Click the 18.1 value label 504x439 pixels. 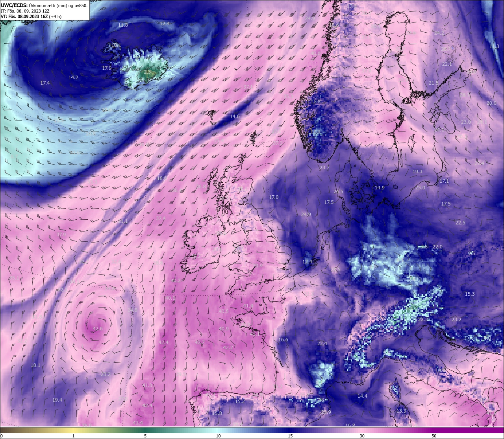[35, 365]
